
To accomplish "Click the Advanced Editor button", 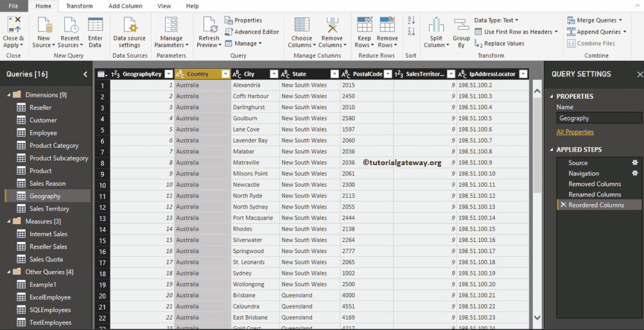I will (252, 31).
